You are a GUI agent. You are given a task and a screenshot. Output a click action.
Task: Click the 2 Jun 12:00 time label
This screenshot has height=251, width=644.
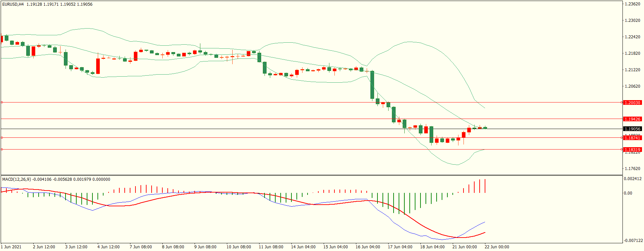[44, 247]
